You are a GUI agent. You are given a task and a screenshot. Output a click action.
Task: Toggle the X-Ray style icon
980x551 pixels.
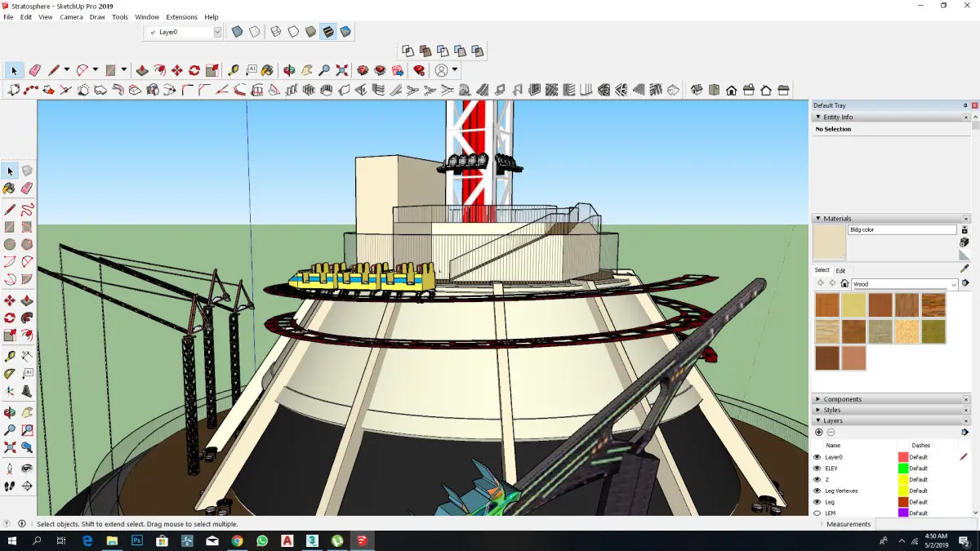coord(237,32)
